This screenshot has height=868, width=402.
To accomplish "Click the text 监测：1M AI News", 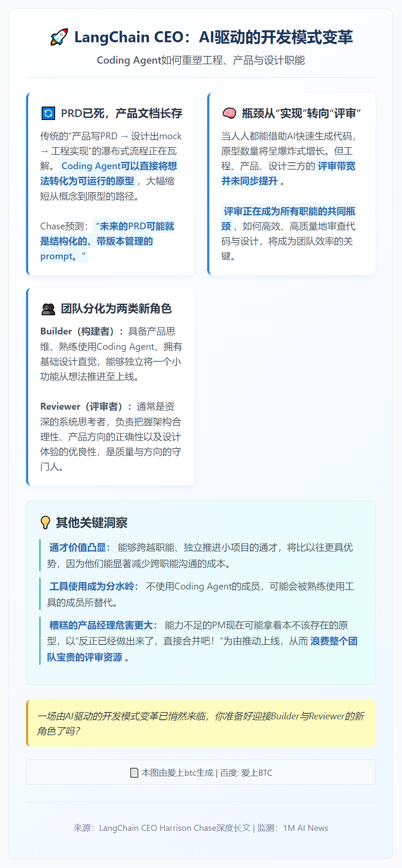I will coord(293,828).
